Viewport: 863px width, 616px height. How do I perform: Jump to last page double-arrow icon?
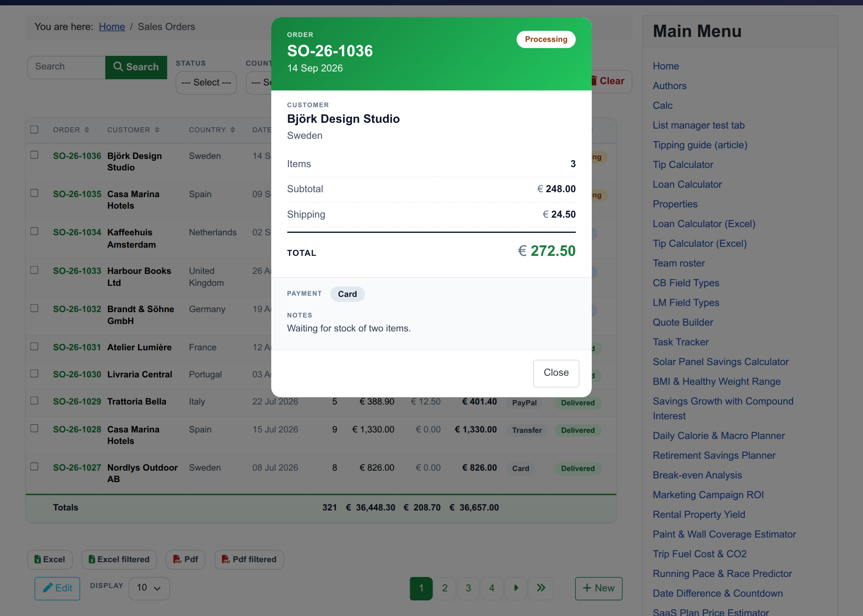[541, 588]
